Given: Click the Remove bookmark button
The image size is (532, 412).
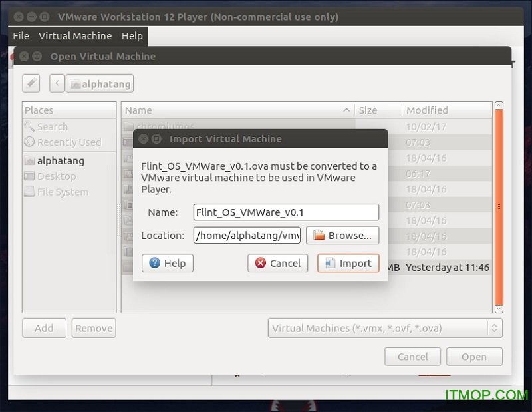Looking at the screenshot, I should pyautogui.click(x=94, y=328).
